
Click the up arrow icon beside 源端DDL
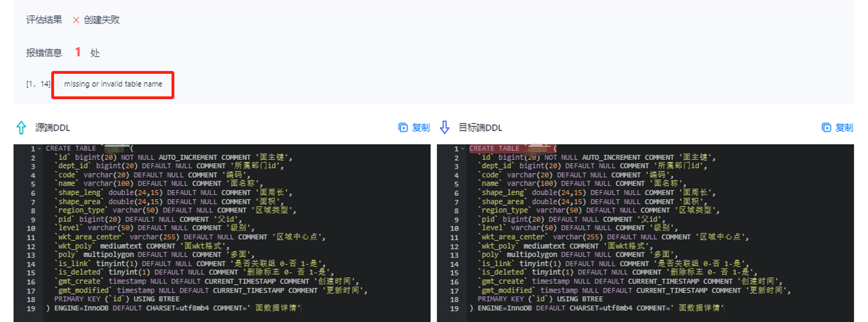click(21, 127)
